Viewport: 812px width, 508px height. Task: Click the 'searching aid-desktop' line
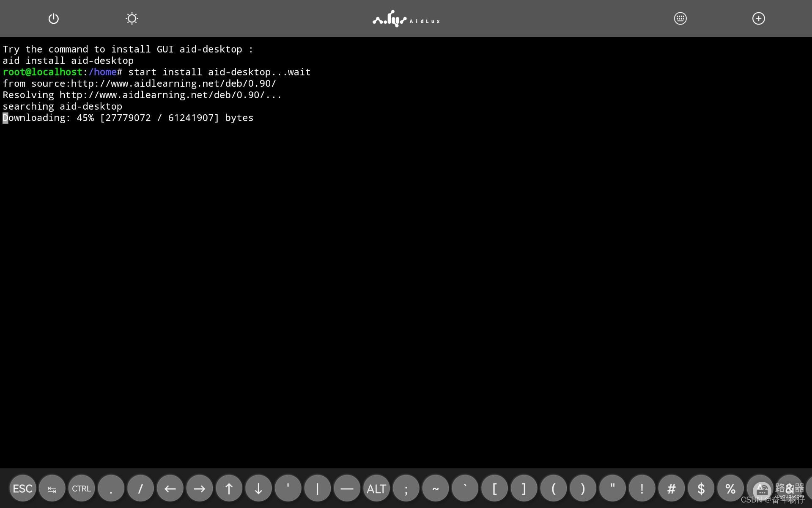coord(63,107)
